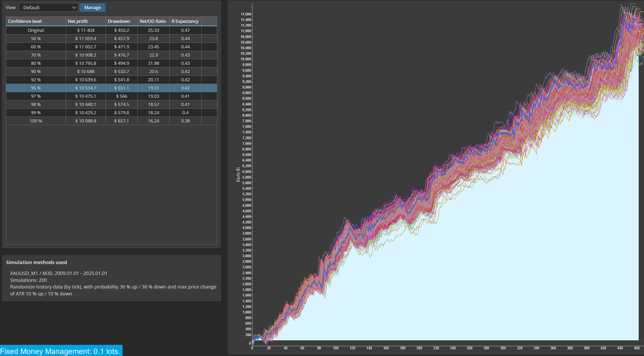Select the 60 % confidence row
Image resolution: width=644 pixels, height=356 pixels.
coord(112,47)
